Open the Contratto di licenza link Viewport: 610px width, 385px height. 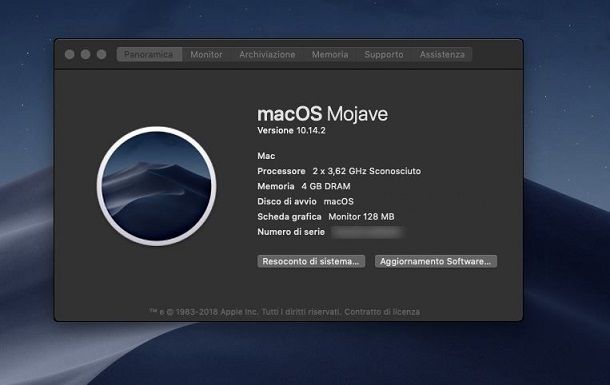click(382, 312)
